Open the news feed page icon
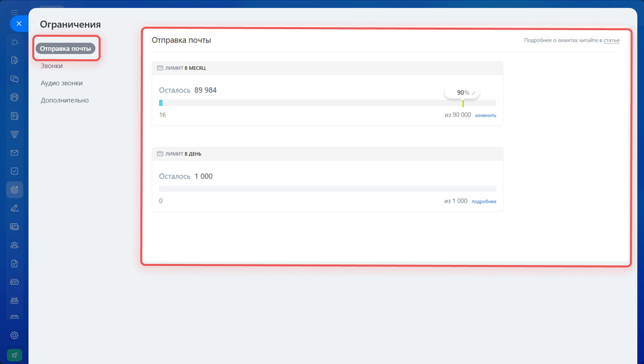This screenshot has width=644, height=364. 14,116
